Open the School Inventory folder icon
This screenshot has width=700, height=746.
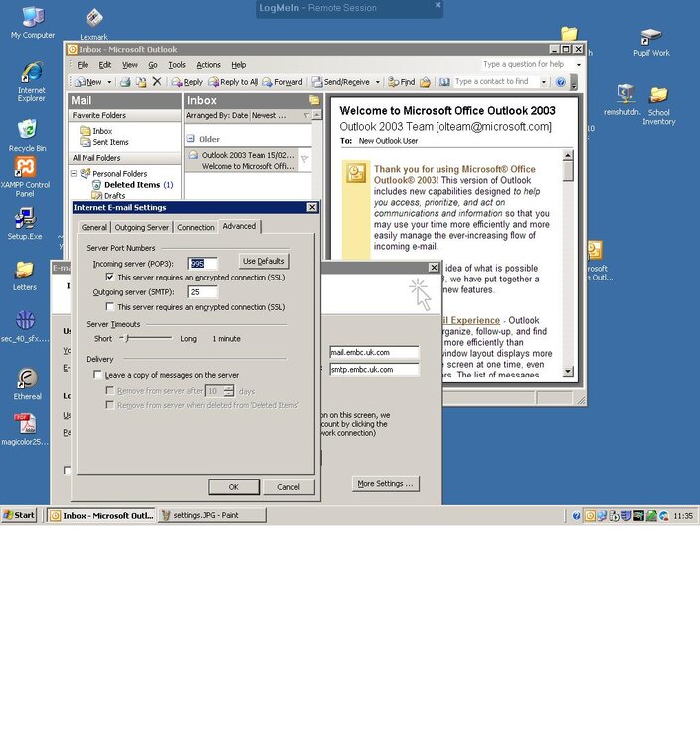658,105
